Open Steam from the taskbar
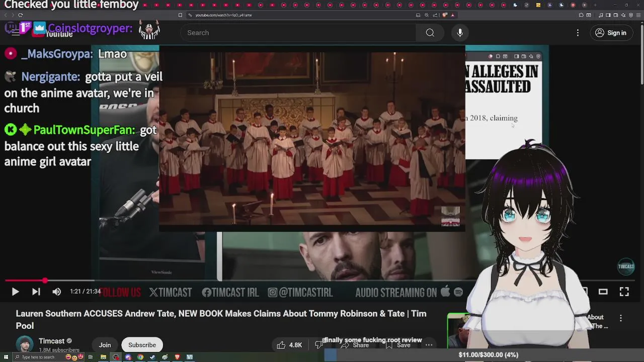The image size is (644, 362). pos(152,357)
